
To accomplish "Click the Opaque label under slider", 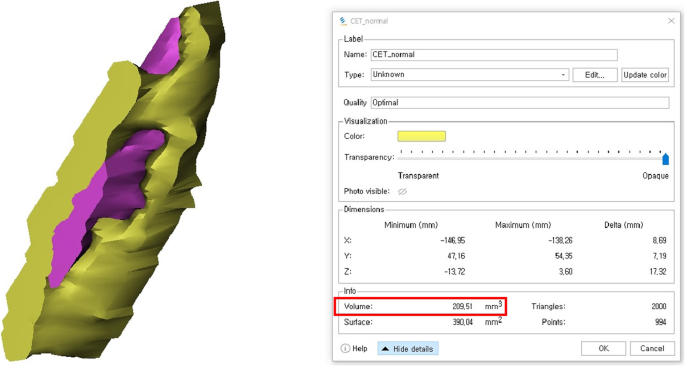I will coord(655,176).
